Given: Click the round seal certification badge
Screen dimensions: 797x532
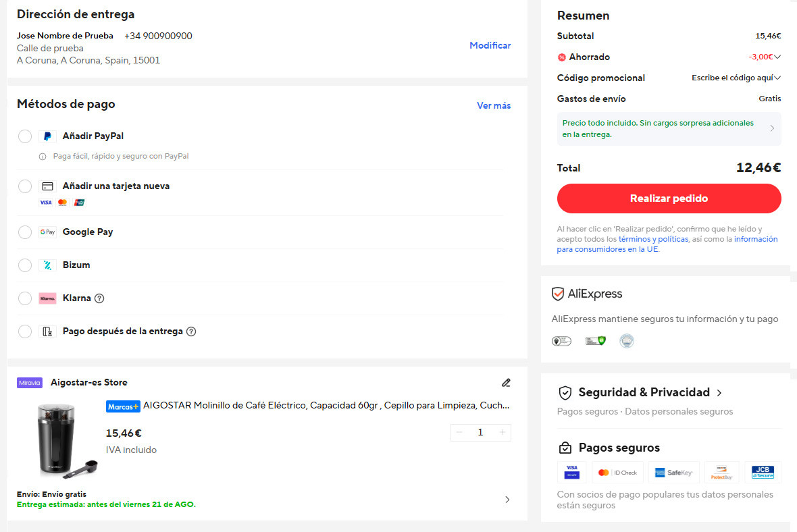Looking at the screenshot, I should point(627,341).
